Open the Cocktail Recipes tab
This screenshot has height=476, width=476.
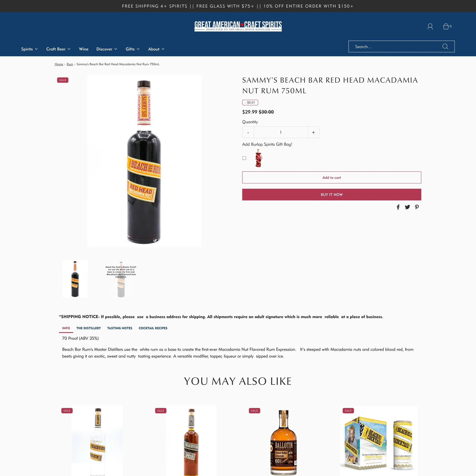click(x=153, y=328)
